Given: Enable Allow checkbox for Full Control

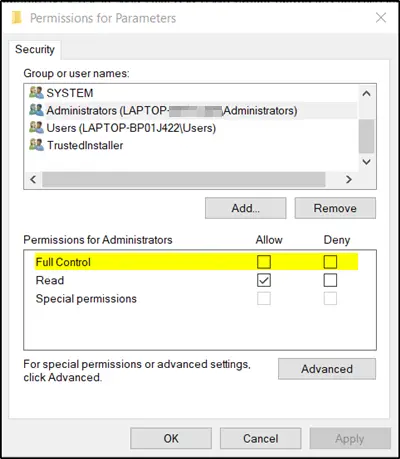Looking at the screenshot, I should point(264,262).
